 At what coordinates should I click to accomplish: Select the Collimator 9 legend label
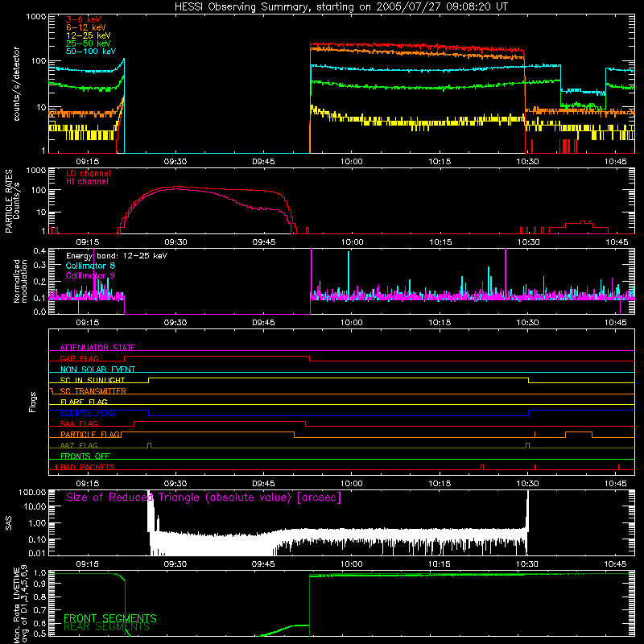click(x=90, y=275)
